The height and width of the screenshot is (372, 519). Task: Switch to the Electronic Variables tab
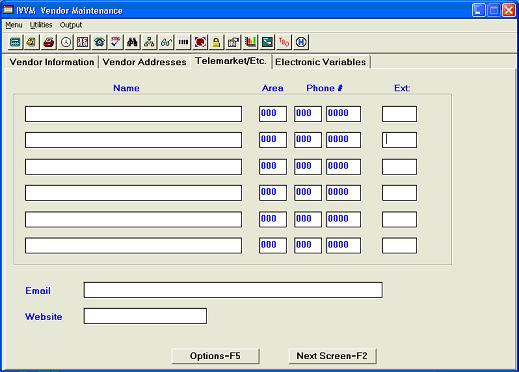click(321, 62)
